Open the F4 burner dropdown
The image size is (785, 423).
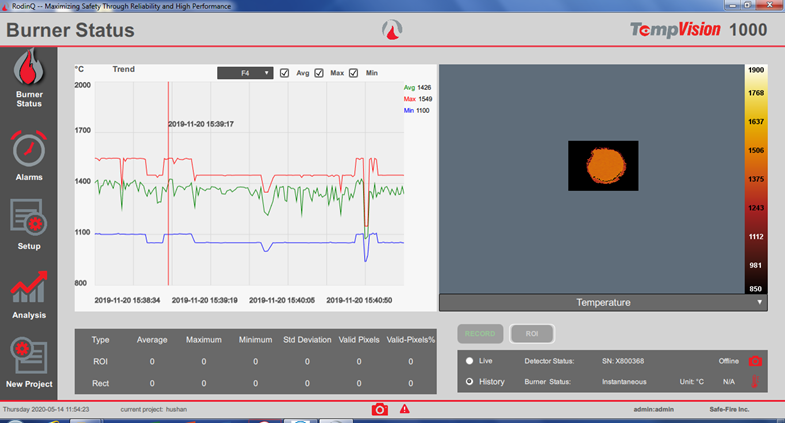pos(245,73)
